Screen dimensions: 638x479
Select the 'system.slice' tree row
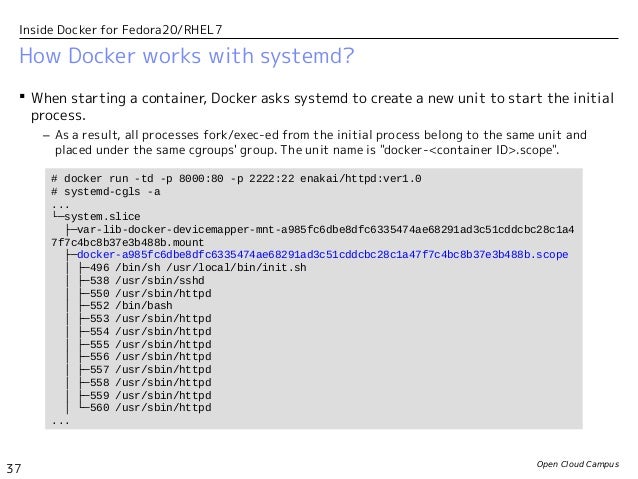click(96, 217)
